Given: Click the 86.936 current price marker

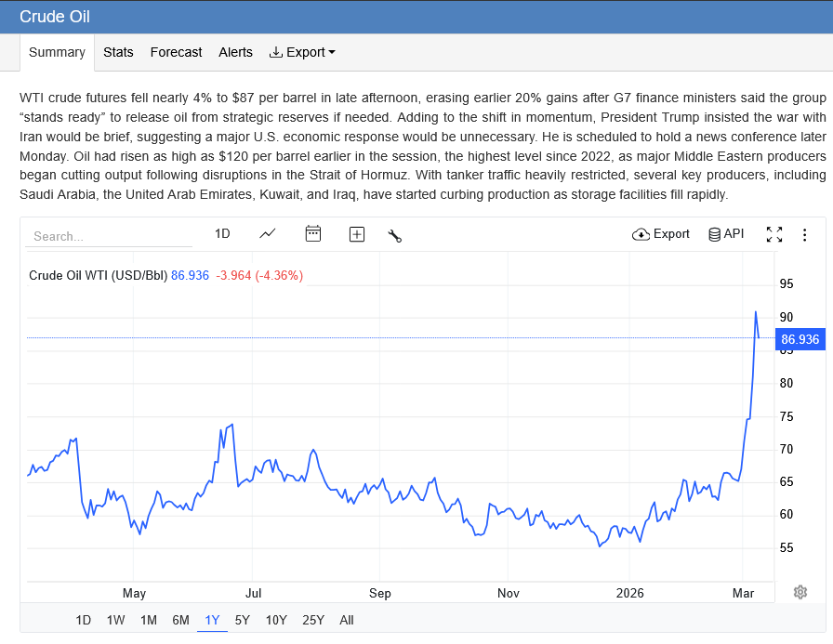Looking at the screenshot, I should 800,339.
